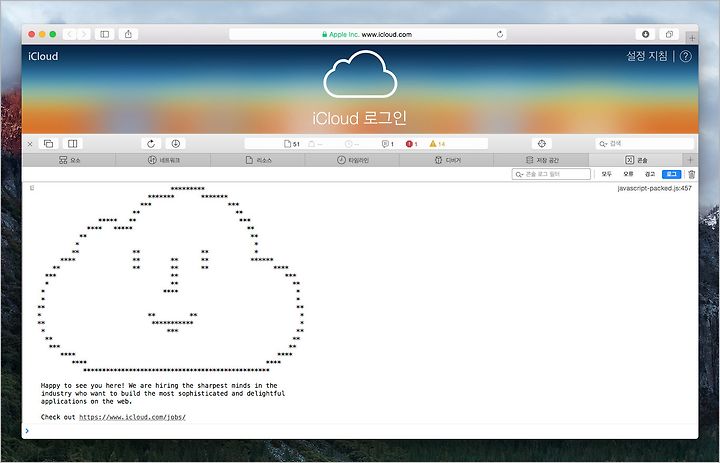Switch to the 디버거 (Debugger) tab
Viewport: 720px width, 463px height.
tap(447, 160)
